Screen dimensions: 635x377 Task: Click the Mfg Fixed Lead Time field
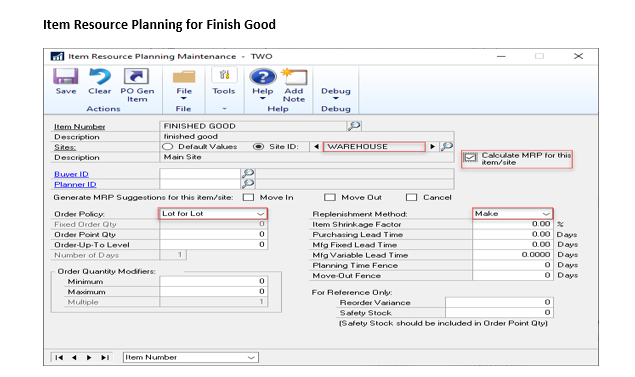click(x=512, y=245)
